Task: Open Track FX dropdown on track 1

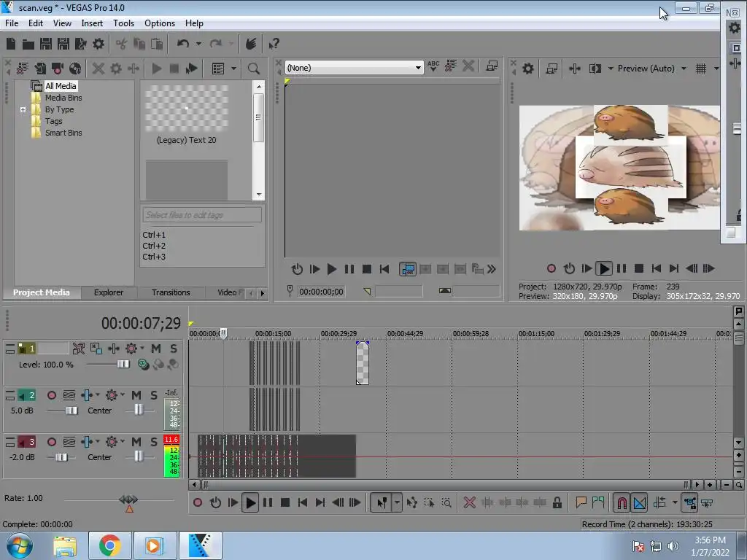Action: click(x=142, y=348)
